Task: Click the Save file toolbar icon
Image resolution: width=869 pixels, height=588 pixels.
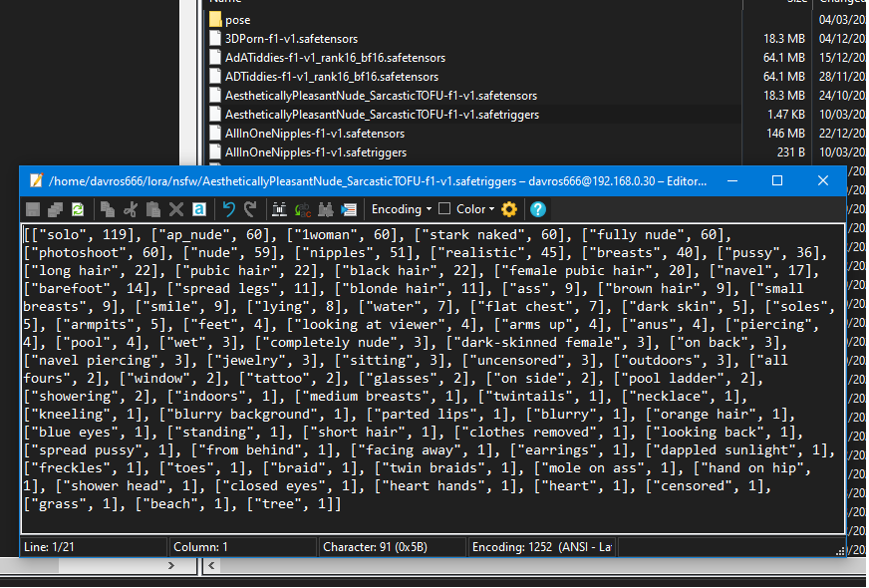Action: coord(33,209)
